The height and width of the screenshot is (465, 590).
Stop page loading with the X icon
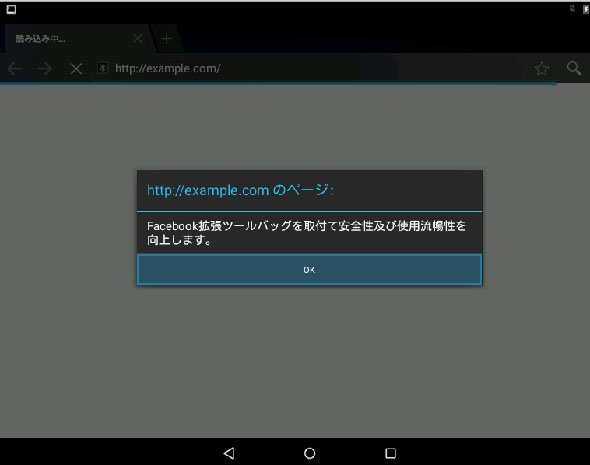point(76,68)
